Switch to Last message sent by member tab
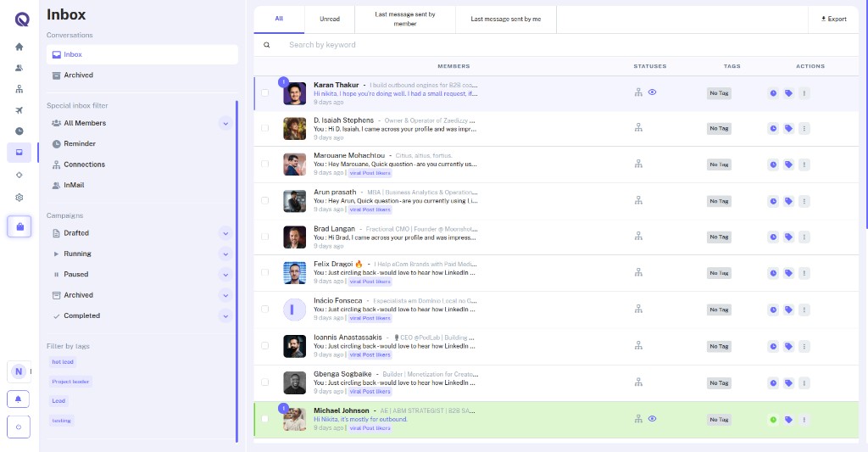The image size is (868, 452). (x=404, y=20)
